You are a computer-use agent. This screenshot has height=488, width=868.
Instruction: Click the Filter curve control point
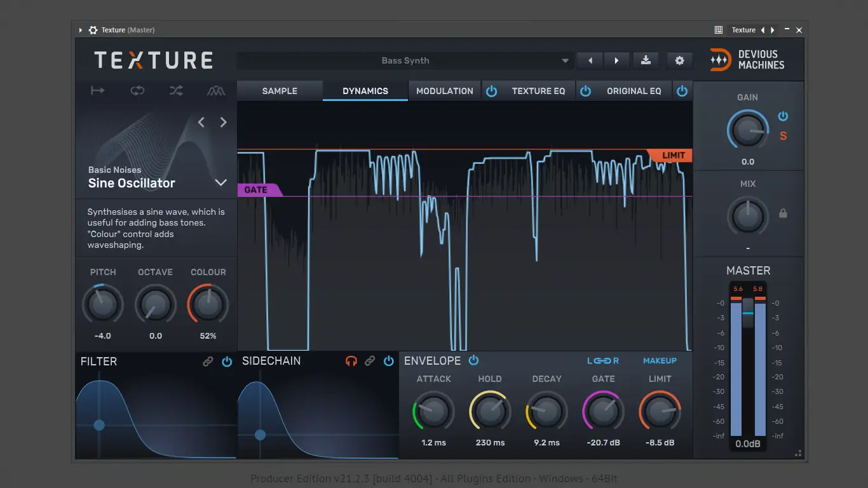click(99, 425)
